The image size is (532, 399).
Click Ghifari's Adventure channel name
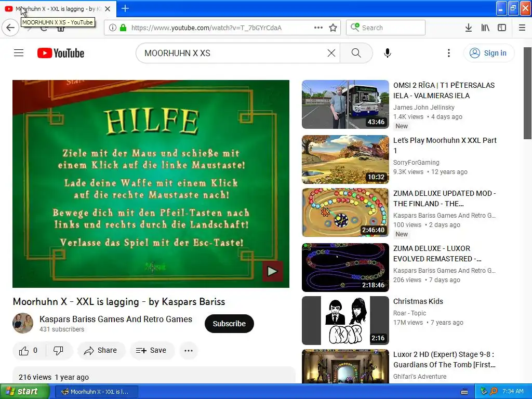(x=420, y=376)
